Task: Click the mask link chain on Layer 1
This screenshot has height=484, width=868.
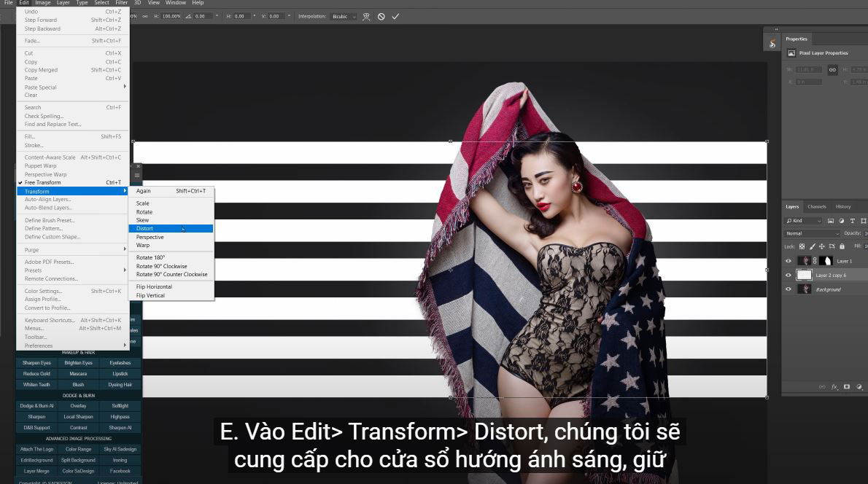Action: click(x=815, y=261)
